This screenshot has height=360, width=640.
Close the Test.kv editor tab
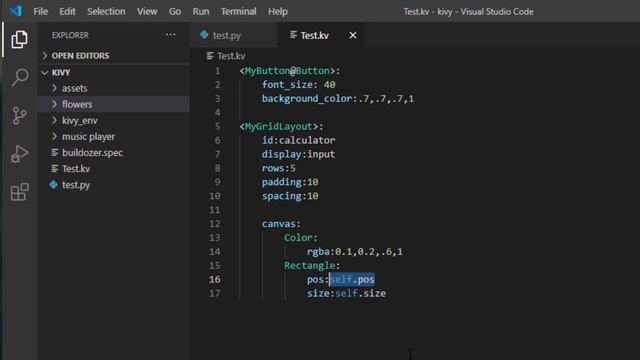(353, 36)
